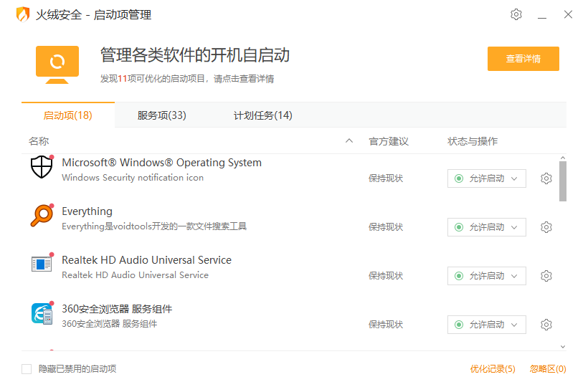
Task: Expand 允许启动 dropdown for Realtek Audio
Action: point(486,276)
